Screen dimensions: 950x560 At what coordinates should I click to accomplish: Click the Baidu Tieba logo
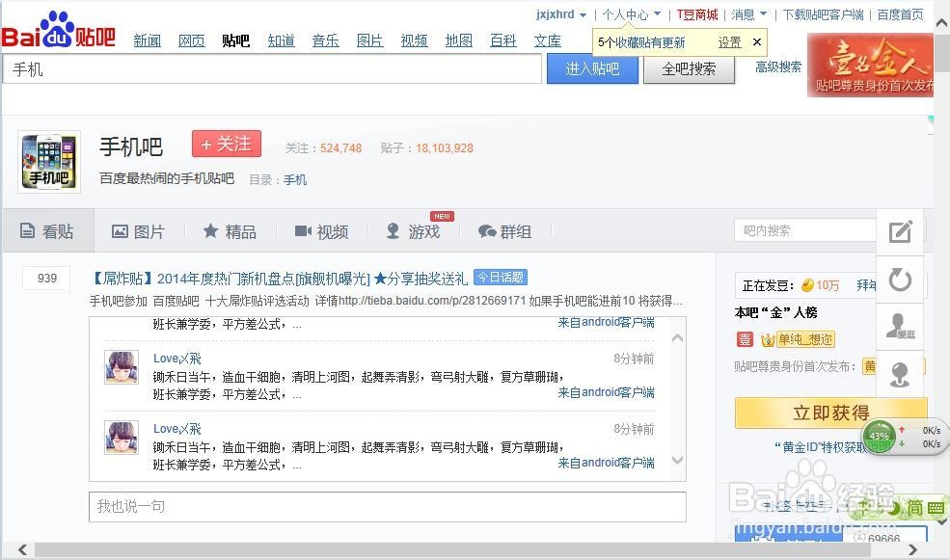(x=58, y=32)
